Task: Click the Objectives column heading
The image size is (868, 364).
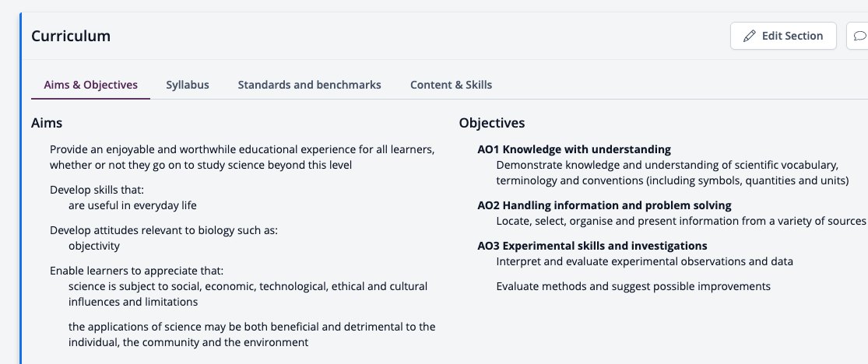Action: point(492,123)
